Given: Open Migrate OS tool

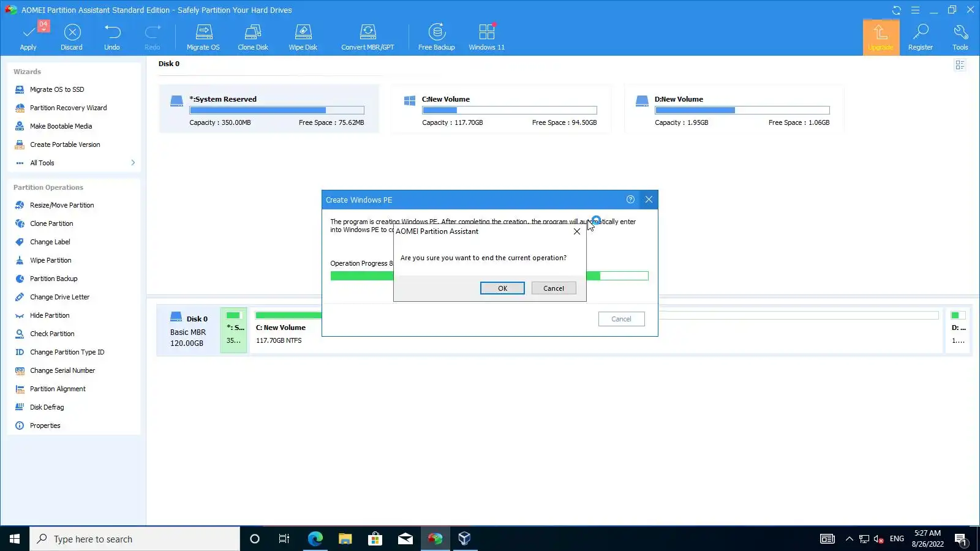Looking at the screenshot, I should pyautogui.click(x=203, y=37).
